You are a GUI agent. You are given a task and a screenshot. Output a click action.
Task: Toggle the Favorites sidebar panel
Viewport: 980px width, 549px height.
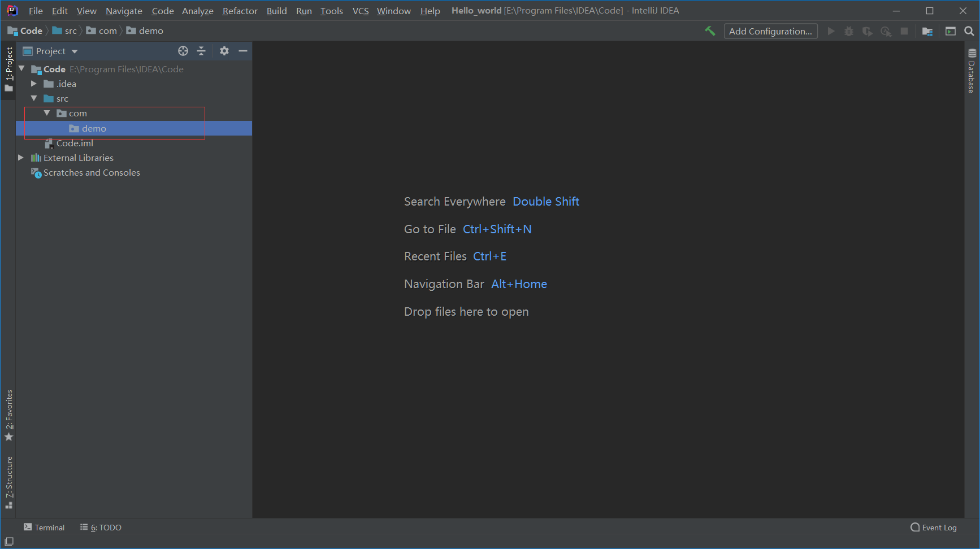[9, 412]
